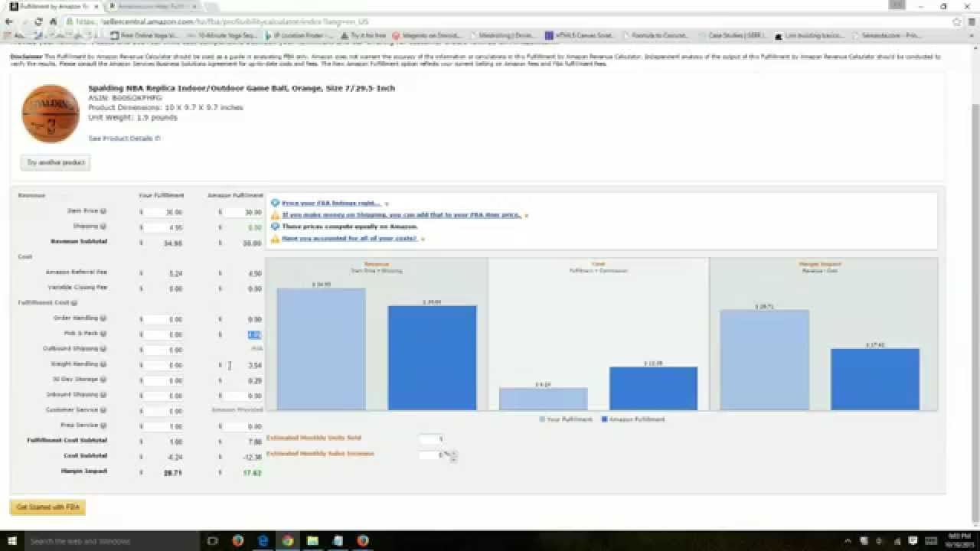Click the help icon beside Item Price
Image resolution: width=980 pixels, height=551 pixels.
point(104,211)
